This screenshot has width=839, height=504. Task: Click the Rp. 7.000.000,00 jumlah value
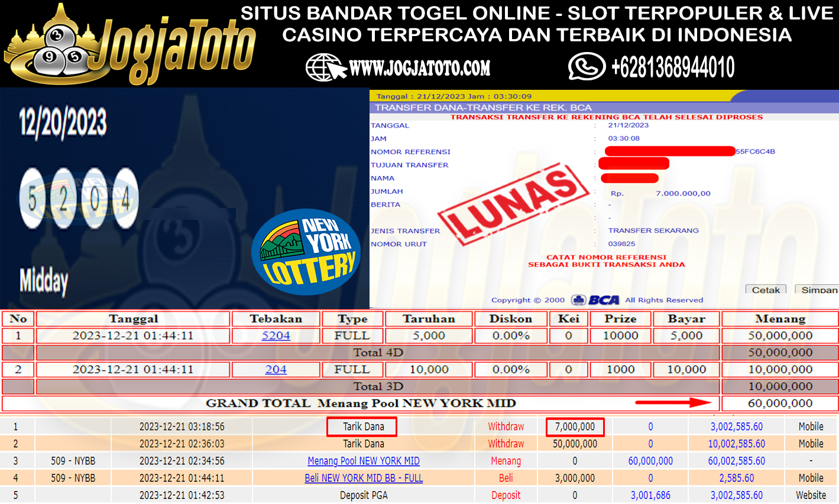pos(660,193)
